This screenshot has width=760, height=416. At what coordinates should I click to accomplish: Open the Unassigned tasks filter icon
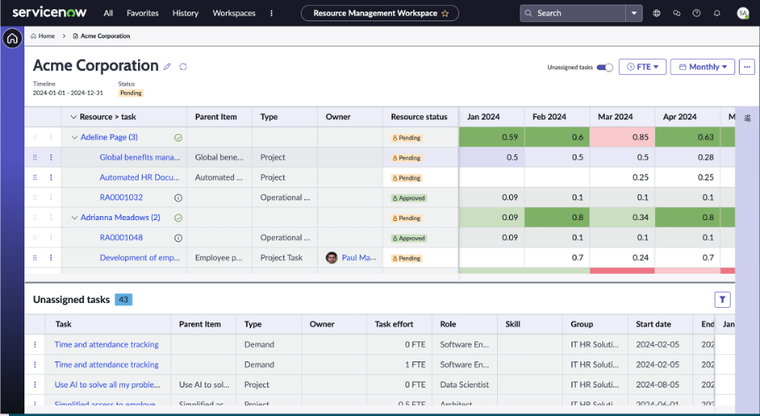[x=723, y=299]
